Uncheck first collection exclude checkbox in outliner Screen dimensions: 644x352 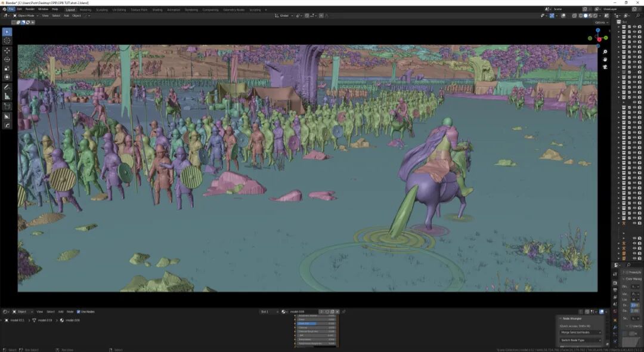click(x=629, y=27)
